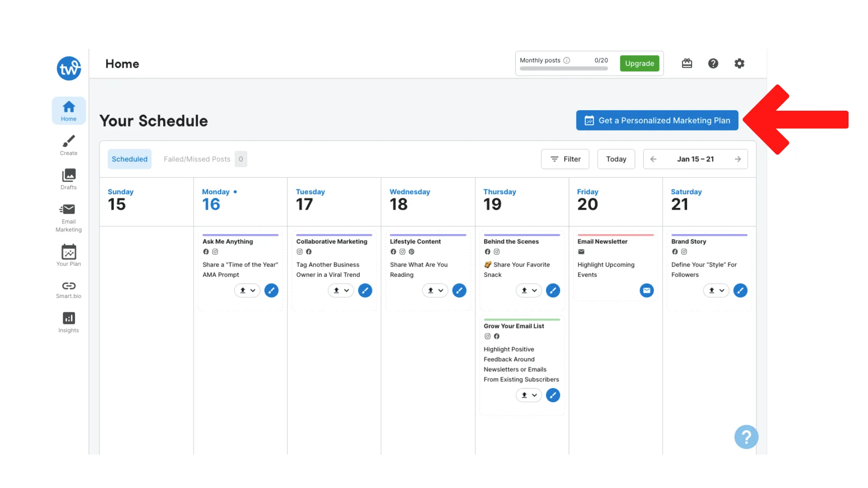
Task: Expand upload dropdown on Collaborative Marketing
Action: [341, 291]
